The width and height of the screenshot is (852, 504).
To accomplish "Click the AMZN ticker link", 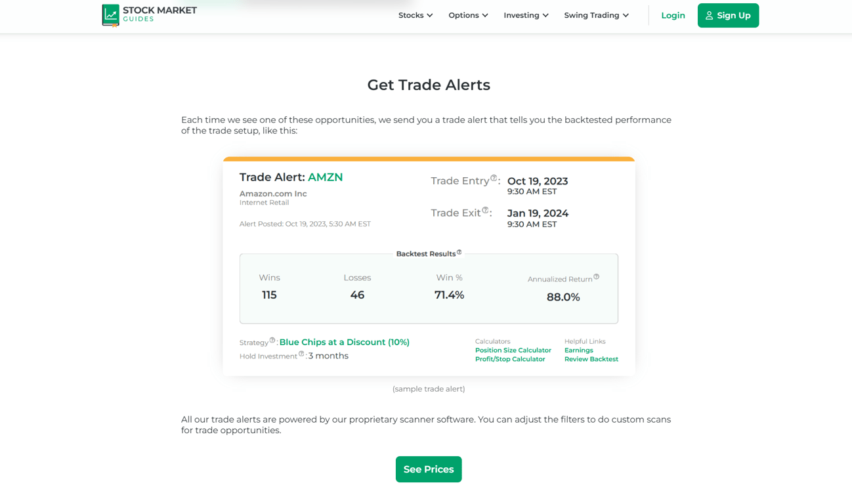I will coord(326,177).
